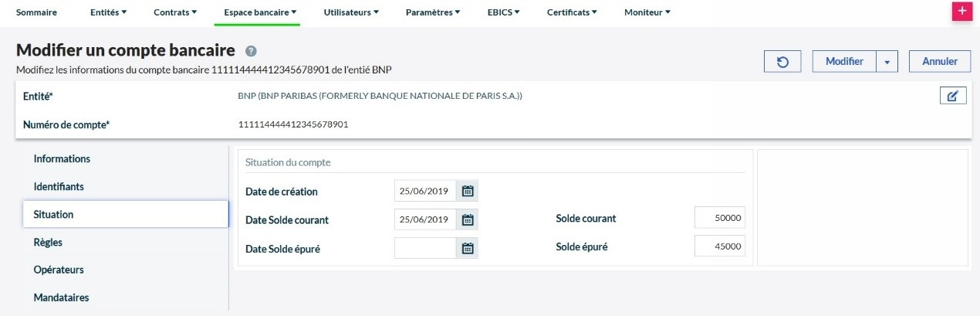The image size is (980, 316).
Task: Open the Entités dropdown menu
Action: (108, 12)
